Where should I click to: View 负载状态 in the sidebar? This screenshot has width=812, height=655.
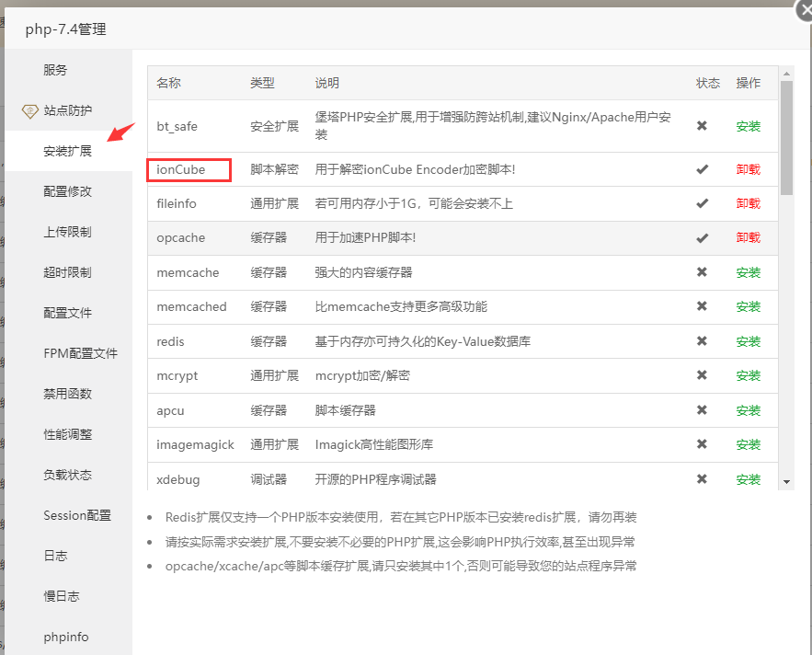(67, 475)
